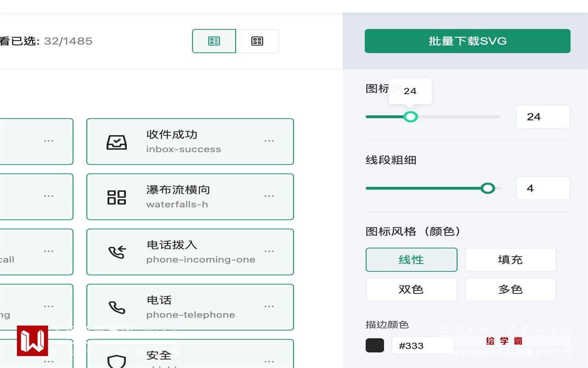Screen dimensions: 588x368
Task: Click the phone-telephone handset icon
Action: point(117,307)
